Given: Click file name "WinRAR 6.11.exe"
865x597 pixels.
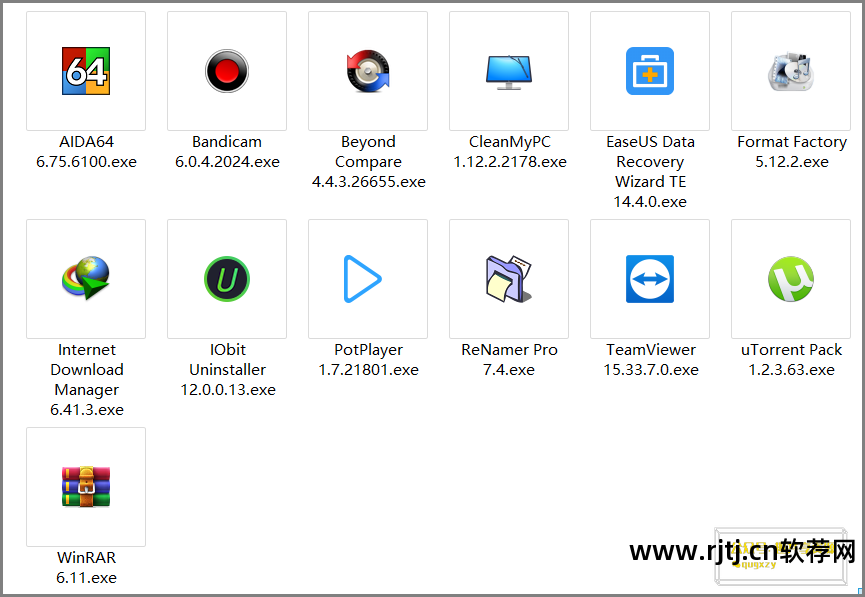Looking at the screenshot, I should coord(87,568).
